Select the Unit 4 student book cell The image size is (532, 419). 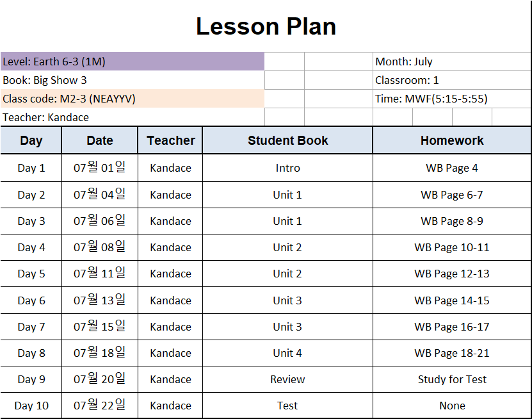pyautogui.click(x=287, y=353)
